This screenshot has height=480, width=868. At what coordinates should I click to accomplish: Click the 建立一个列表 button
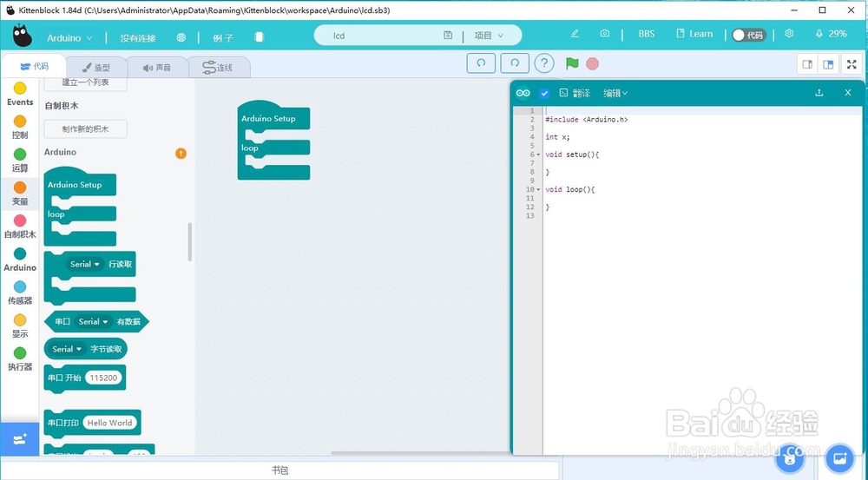pos(85,83)
